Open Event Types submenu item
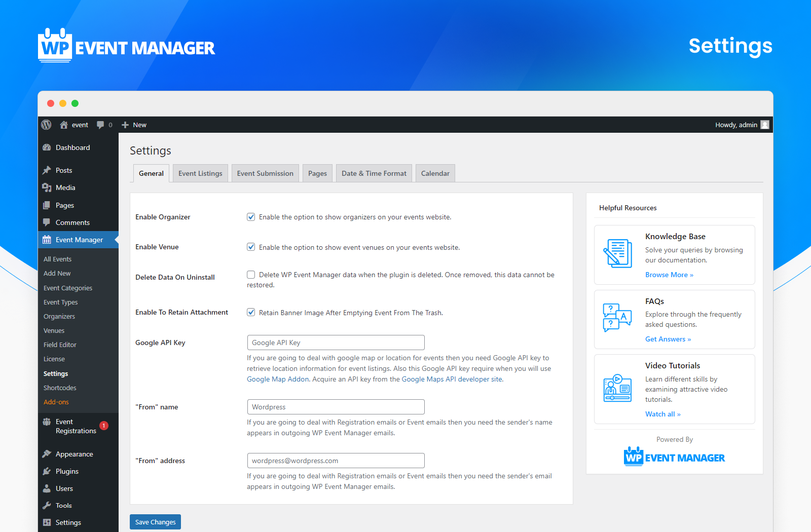Image resolution: width=811 pixels, height=532 pixels. pyautogui.click(x=60, y=302)
